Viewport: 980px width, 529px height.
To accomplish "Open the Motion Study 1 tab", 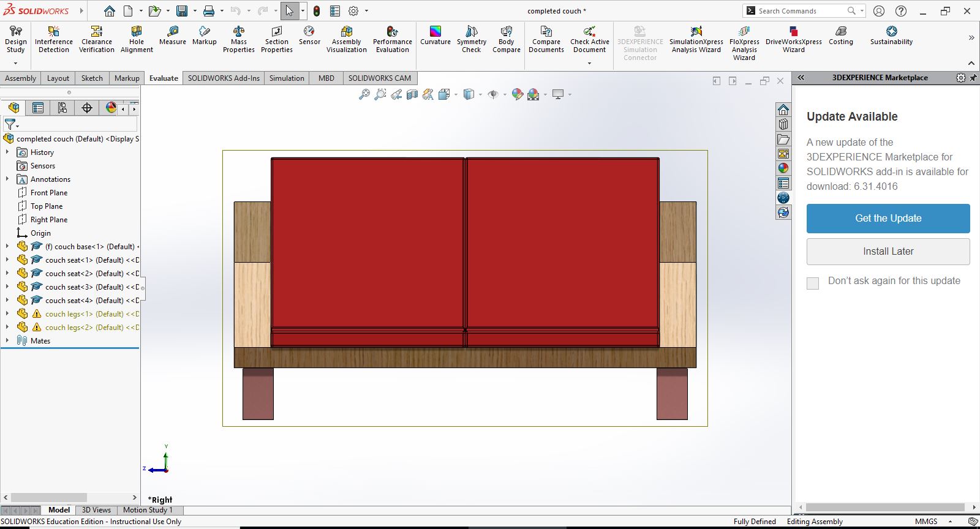I will 148,510.
